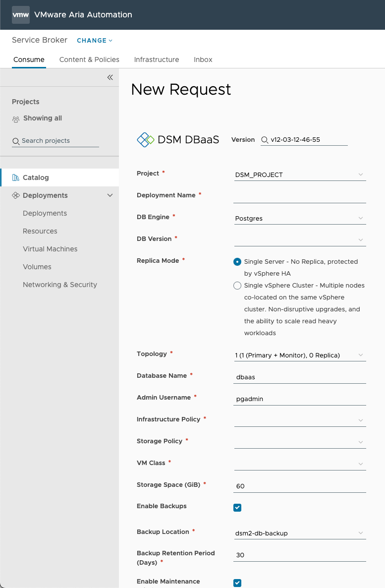Viewport: 385px width, 588px height.
Task: Open Resources in the sidebar
Action: pos(40,231)
